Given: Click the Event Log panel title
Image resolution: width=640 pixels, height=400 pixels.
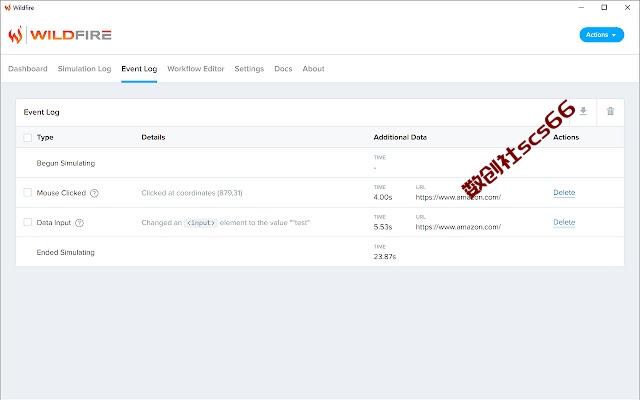Looking at the screenshot, I should 41,112.
